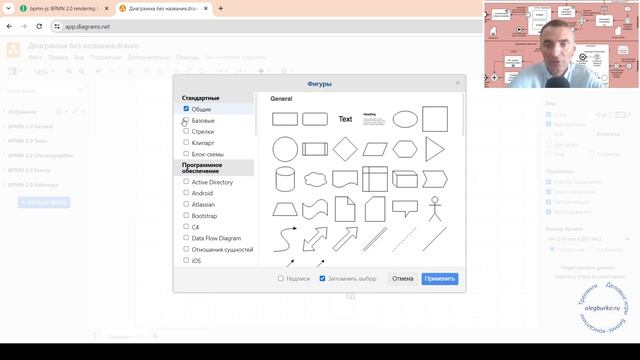Select the cloud shape
Screen dimensions: 640x360
coord(315,179)
